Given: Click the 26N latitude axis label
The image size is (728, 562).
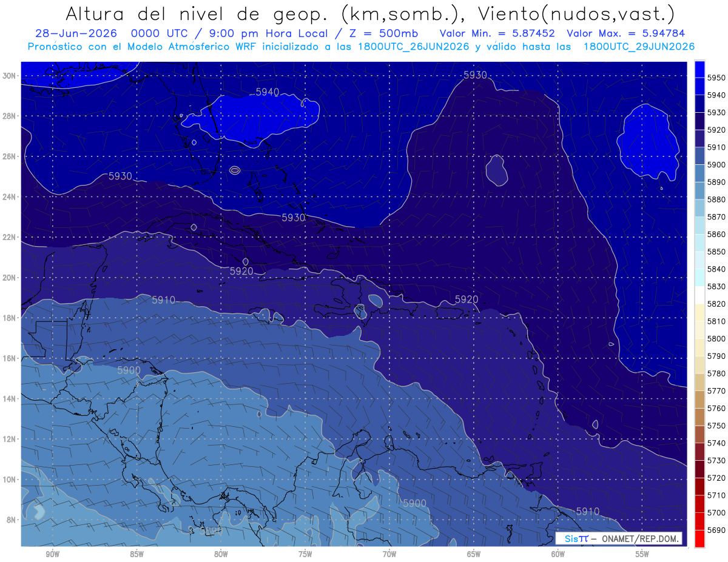Looking at the screenshot, I should pyautogui.click(x=8, y=156).
